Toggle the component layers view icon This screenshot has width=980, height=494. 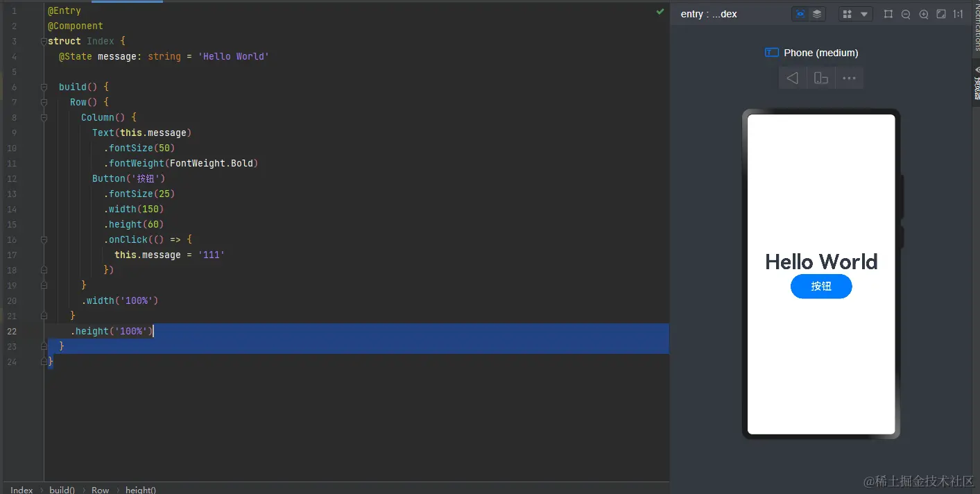pyautogui.click(x=817, y=14)
